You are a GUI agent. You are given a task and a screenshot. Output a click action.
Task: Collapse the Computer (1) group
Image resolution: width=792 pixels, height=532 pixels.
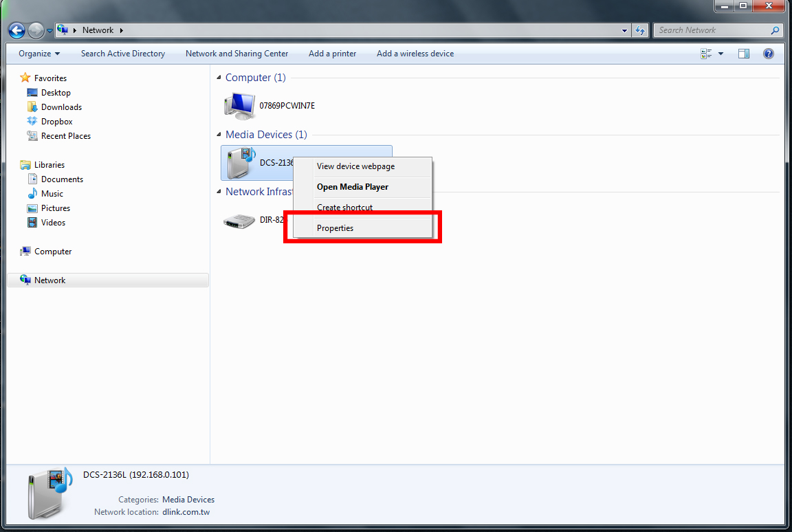219,78
